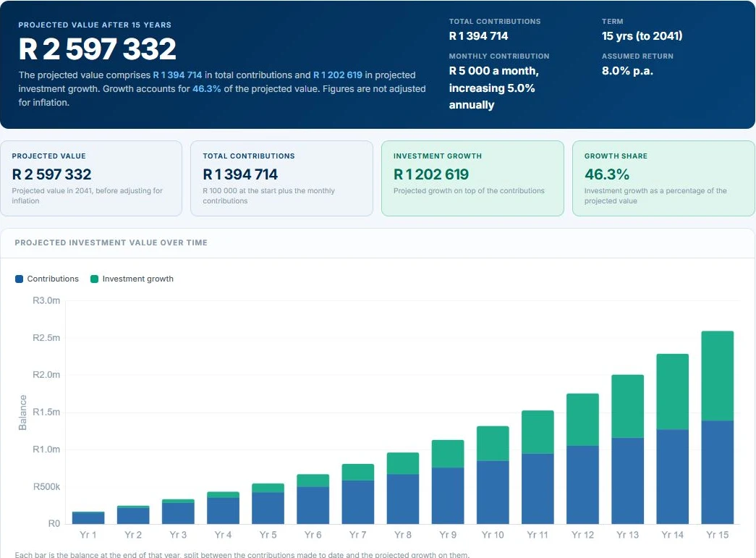The height and width of the screenshot is (558, 756).
Task: Click the Yr 7 blue contributions bar segment
Action: (x=358, y=502)
